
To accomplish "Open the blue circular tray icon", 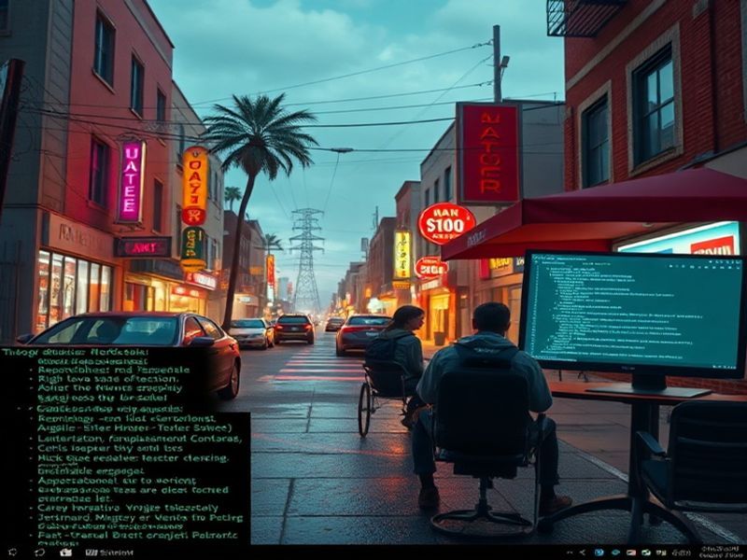I will (599, 553).
